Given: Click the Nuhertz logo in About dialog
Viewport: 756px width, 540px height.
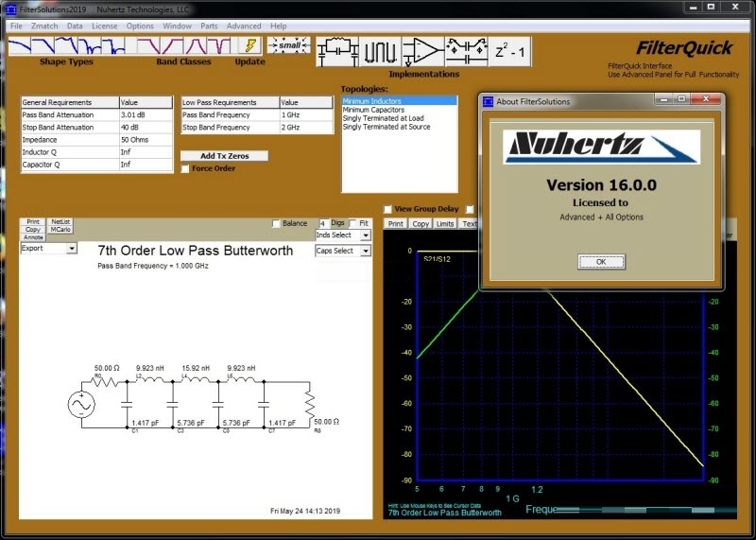Looking at the screenshot, I should (x=601, y=147).
